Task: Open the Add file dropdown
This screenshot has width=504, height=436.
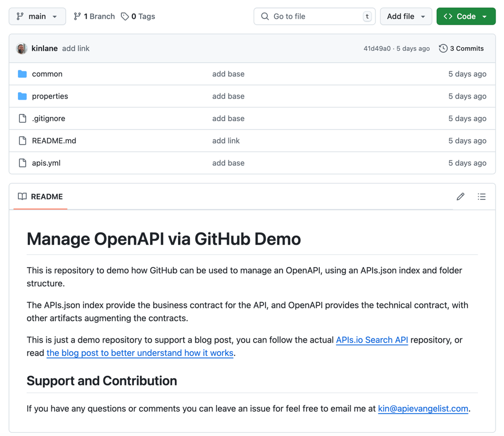Action: [405, 16]
